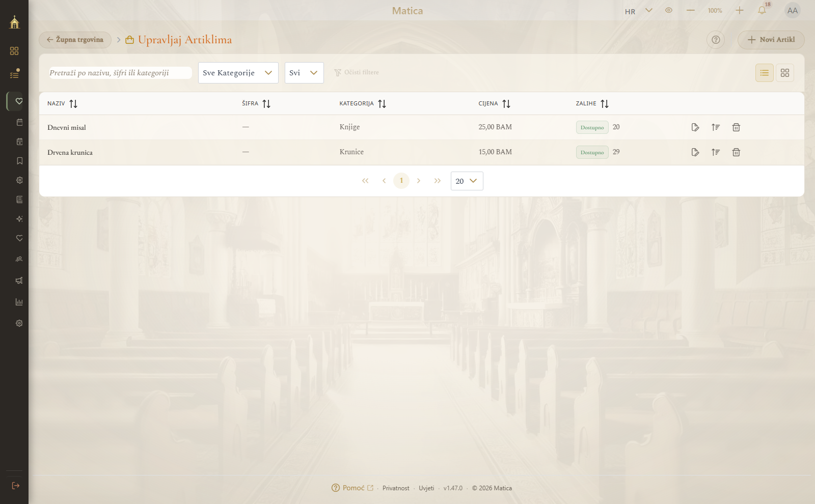
Task: Click the church logo home icon
Action: [x=14, y=22]
